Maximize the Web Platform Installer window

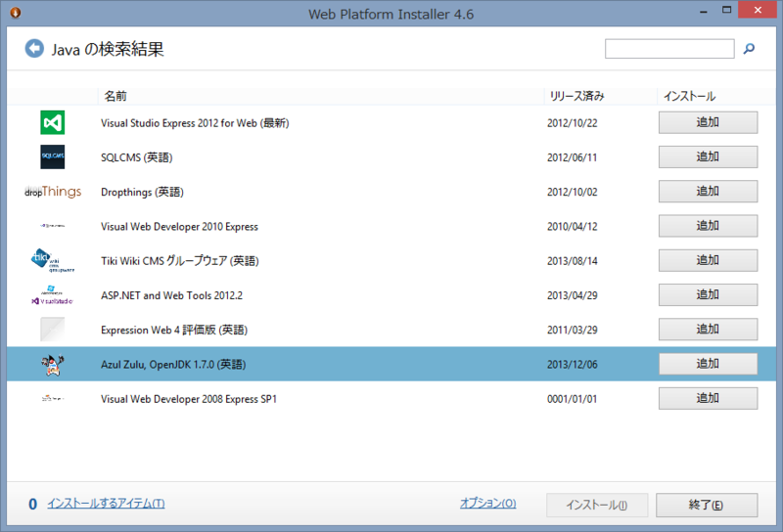pos(726,10)
